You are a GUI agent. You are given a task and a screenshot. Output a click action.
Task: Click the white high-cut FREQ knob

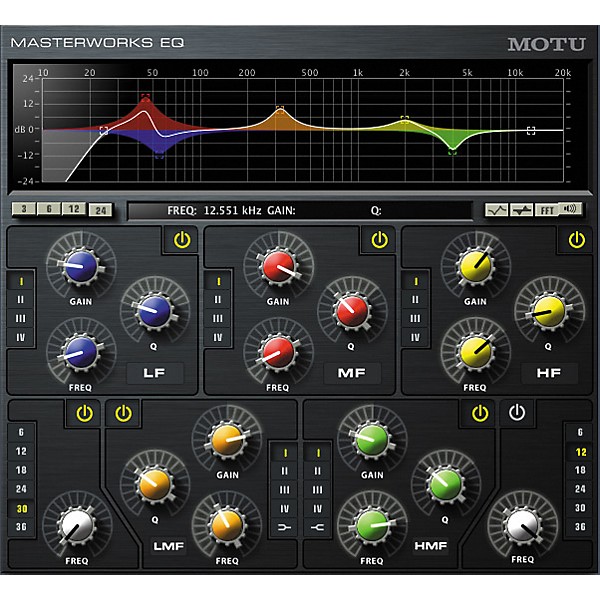tap(522, 525)
